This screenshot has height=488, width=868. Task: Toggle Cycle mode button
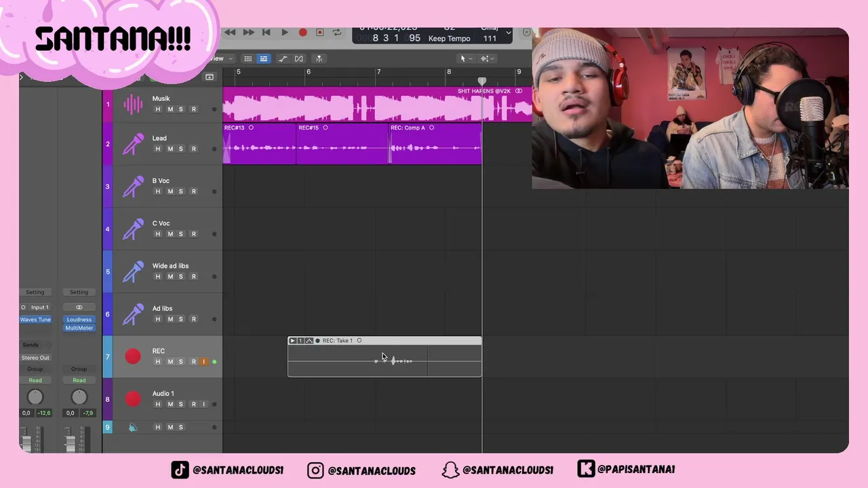tap(337, 33)
